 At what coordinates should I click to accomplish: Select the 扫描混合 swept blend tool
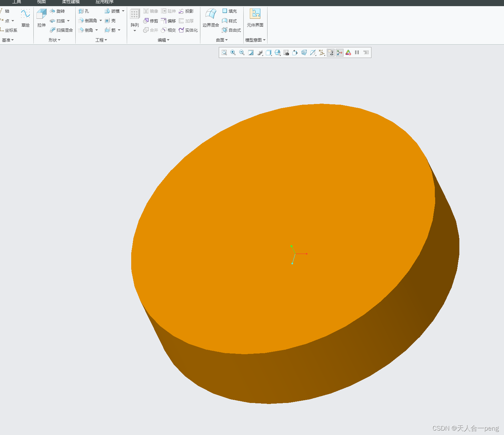tap(61, 30)
